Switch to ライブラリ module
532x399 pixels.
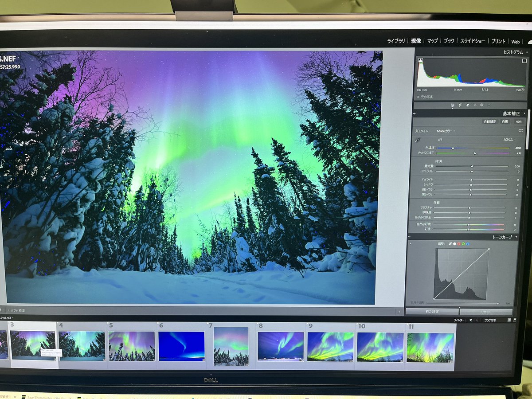(396, 41)
